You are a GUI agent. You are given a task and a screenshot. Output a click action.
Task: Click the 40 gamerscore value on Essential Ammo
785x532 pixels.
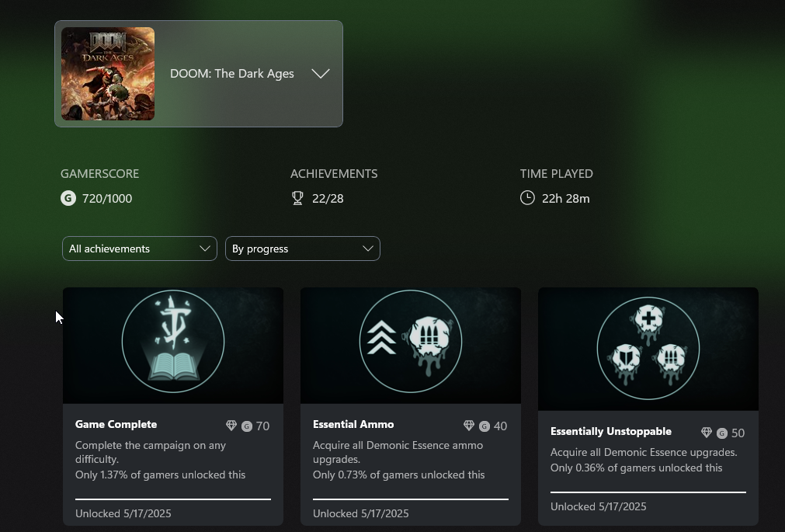pos(500,426)
